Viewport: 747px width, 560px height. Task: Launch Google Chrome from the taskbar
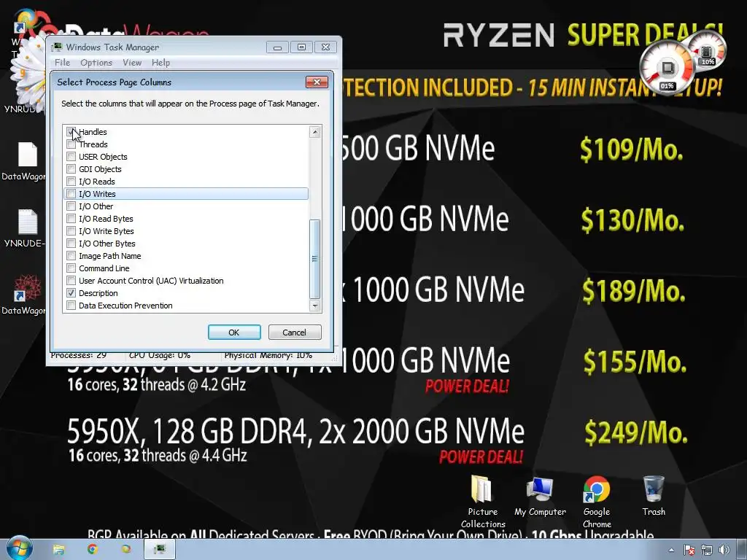point(92,549)
